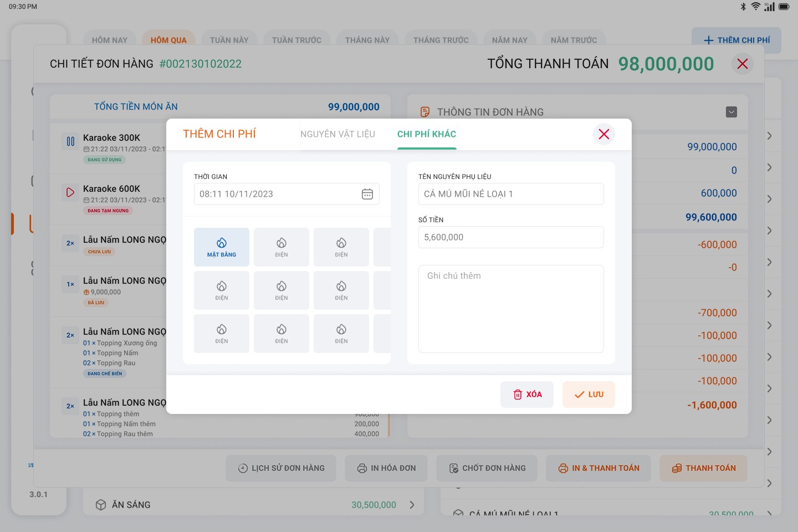
Task: Select the HÔM QUA filter tab
Action: tap(168, 40)
